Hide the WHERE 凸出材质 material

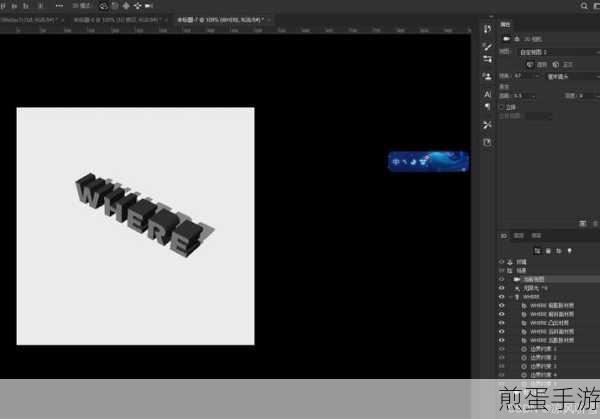click(501, 323)
